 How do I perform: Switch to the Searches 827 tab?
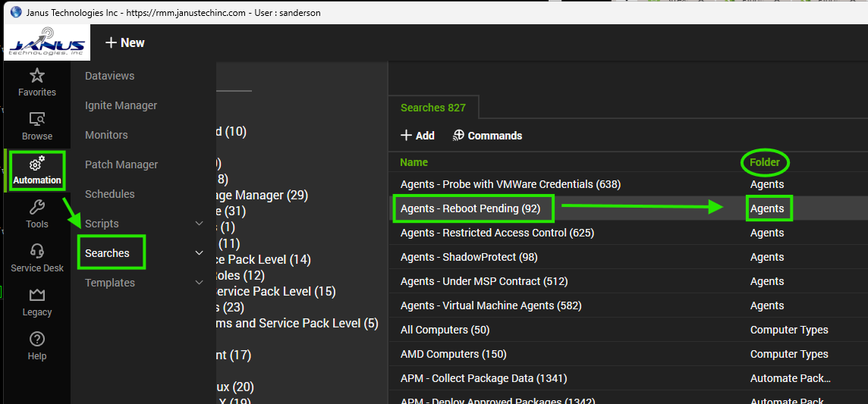[x=432, y=108]
